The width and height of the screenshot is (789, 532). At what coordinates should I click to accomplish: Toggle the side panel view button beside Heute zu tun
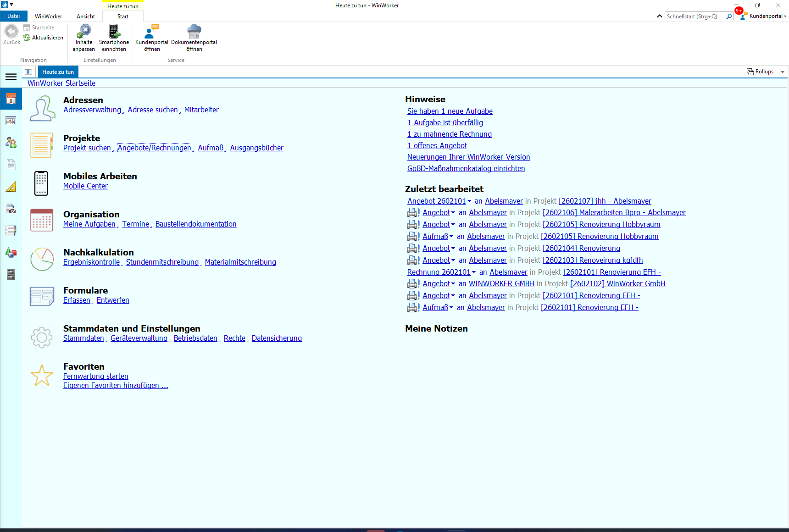(28, 72)
